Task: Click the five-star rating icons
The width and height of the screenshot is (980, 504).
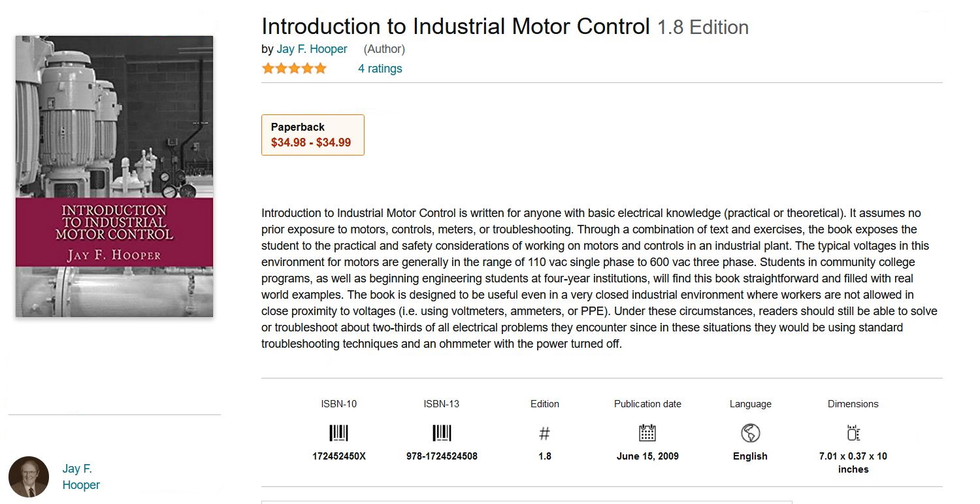Action: point(294,69)
